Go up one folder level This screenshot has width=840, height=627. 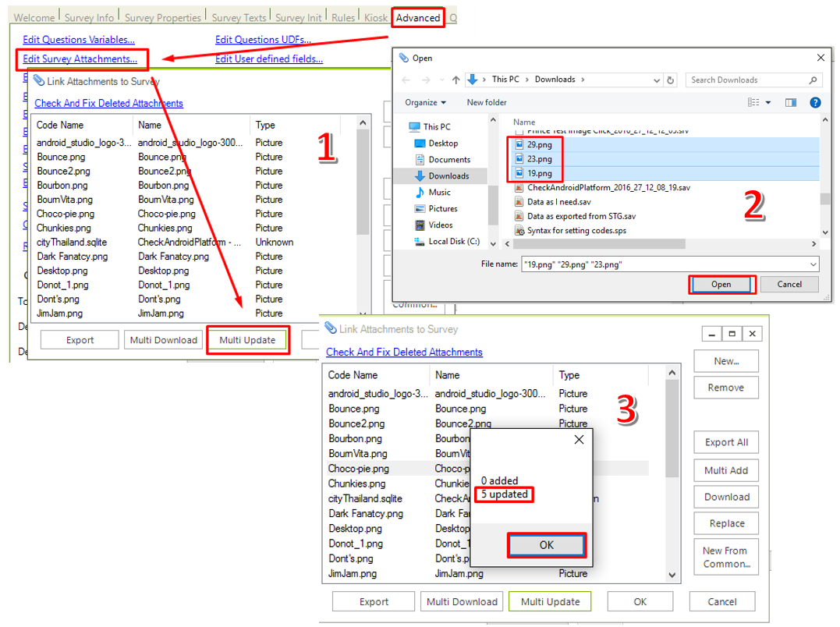(456, 80)
